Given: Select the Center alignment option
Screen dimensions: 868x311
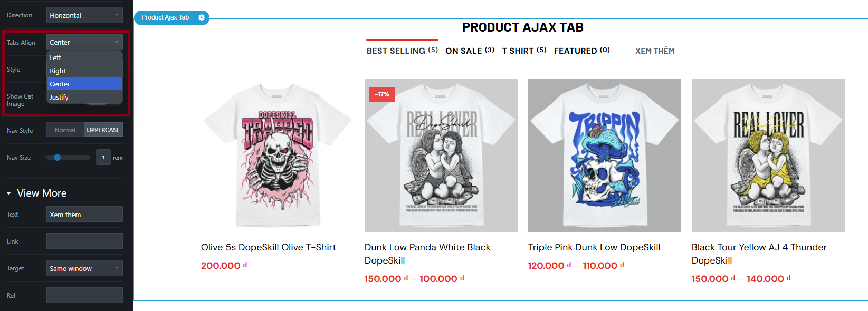Looking at the screenshot, I should 84,84.
